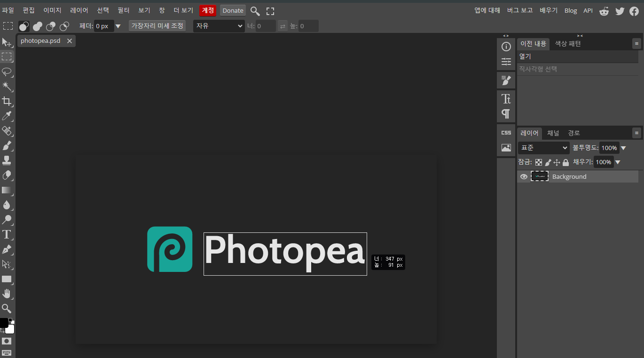Select the Eraser tool
Screen dimensions: 644x358
(x=7, y=175)
